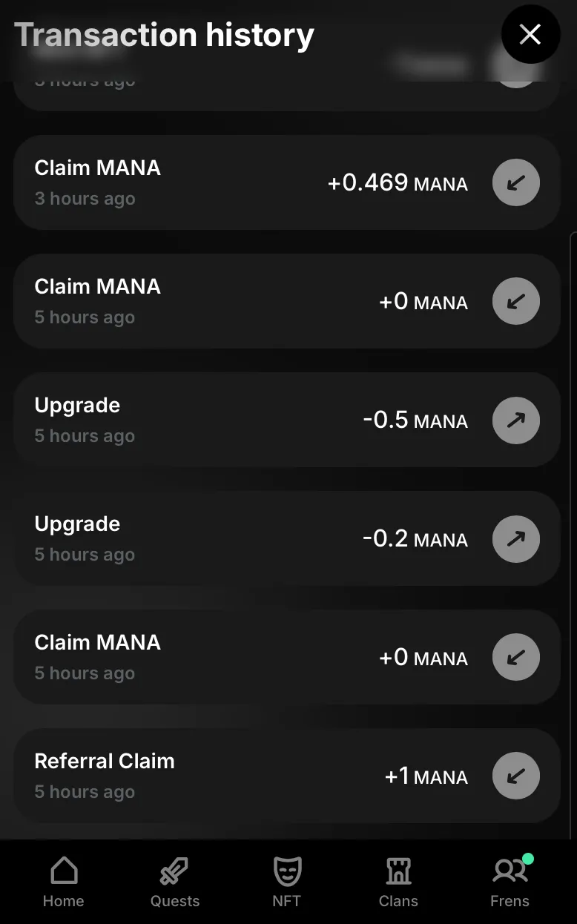Open the Referral Claim transaction entry

pos(287,776)
